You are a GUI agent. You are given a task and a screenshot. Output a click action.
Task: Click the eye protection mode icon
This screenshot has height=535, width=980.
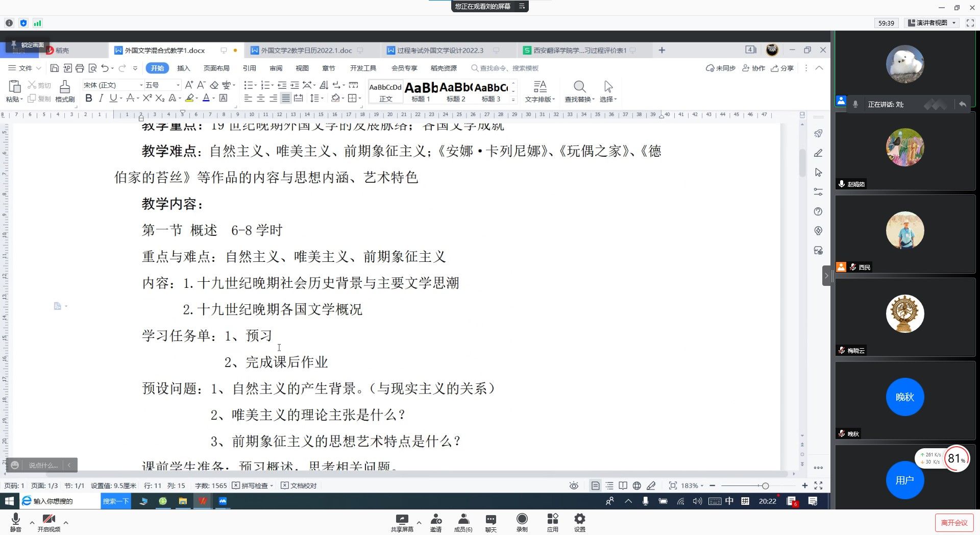[x=574, y=485]
